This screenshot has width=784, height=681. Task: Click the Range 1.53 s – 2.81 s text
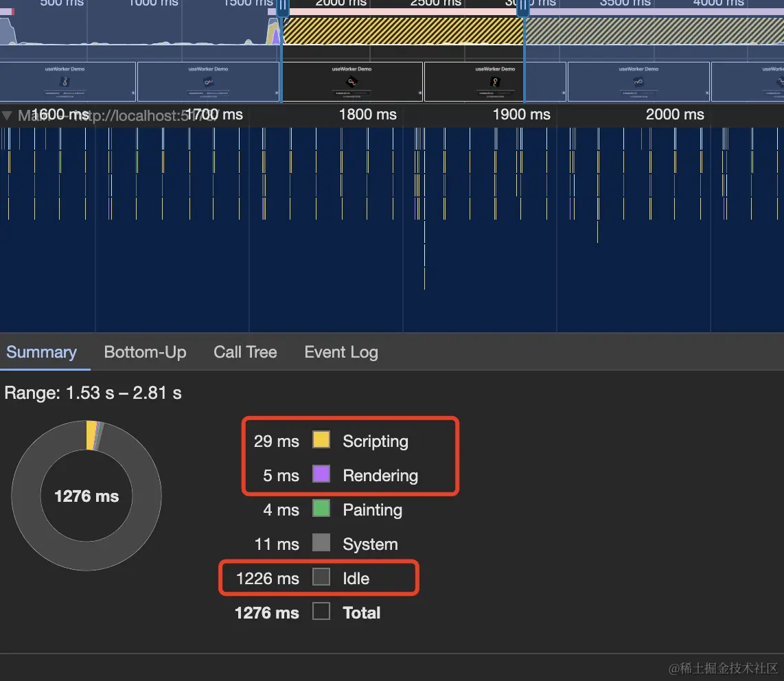pos(93,393)
